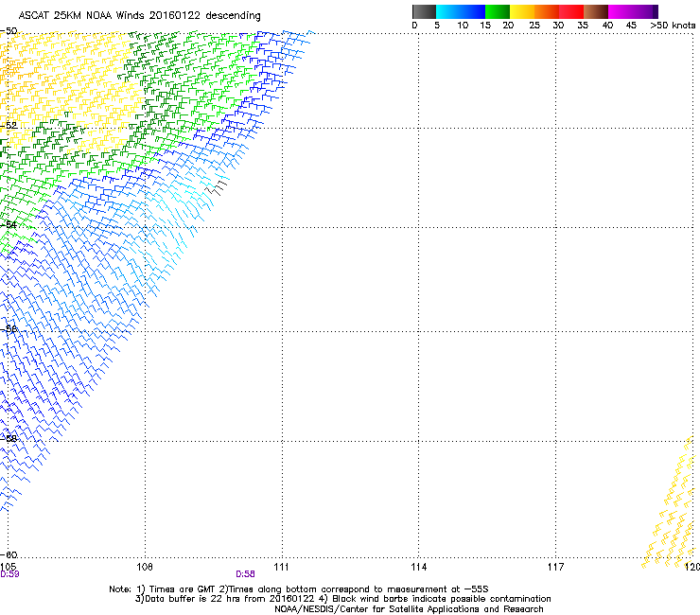
Task: Click the '-56' latitude axis label
Action: coord(9,329)
